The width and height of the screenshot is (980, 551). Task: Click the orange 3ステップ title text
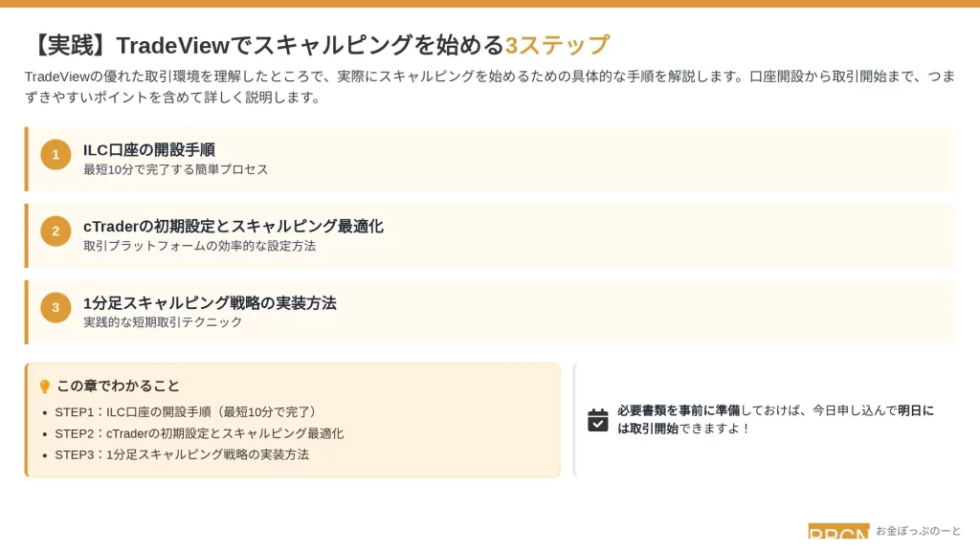[x=557, y=45]
